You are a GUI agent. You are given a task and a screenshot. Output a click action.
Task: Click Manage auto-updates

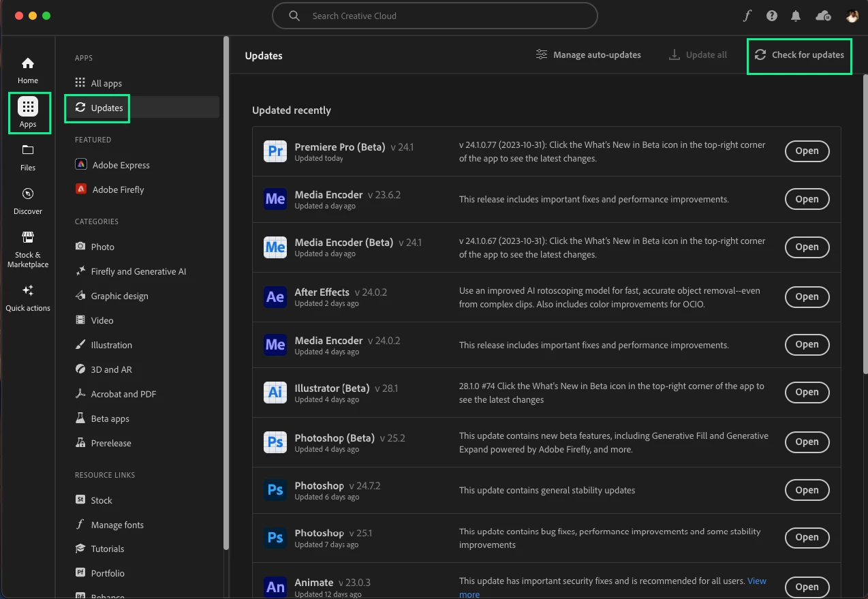point(588,55)
